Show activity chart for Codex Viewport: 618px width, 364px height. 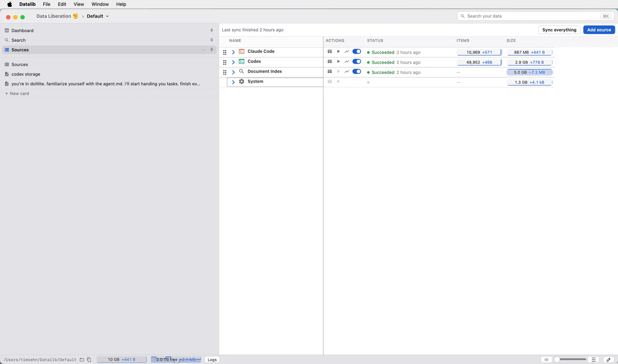pyautogui.click(x=347, y=61)
